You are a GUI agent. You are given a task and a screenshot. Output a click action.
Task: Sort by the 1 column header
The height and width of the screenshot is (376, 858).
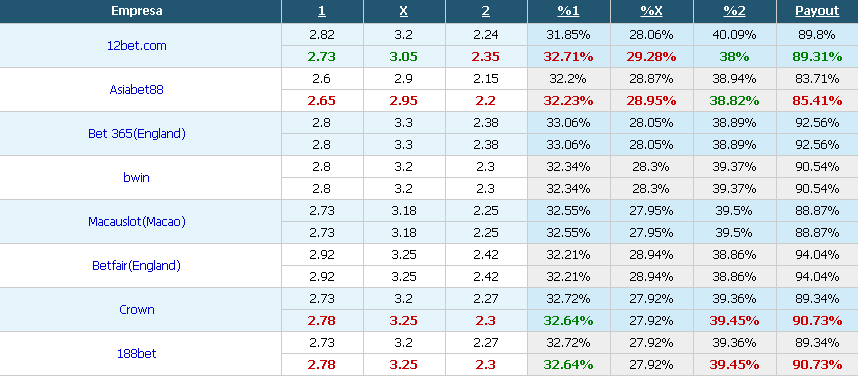322,11
